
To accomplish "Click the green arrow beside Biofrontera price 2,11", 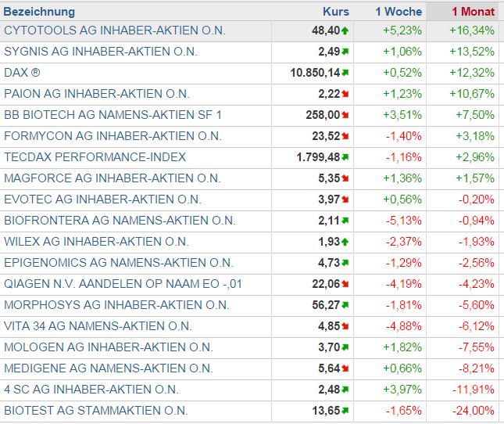I will pos(345,221).
